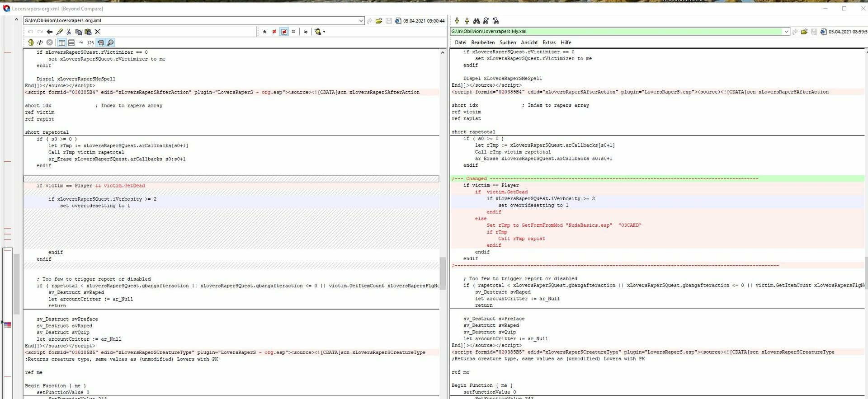Viewport: 868px width, 399px height.
Task: Click the grey round stop icon
Action: coord(50,42)
